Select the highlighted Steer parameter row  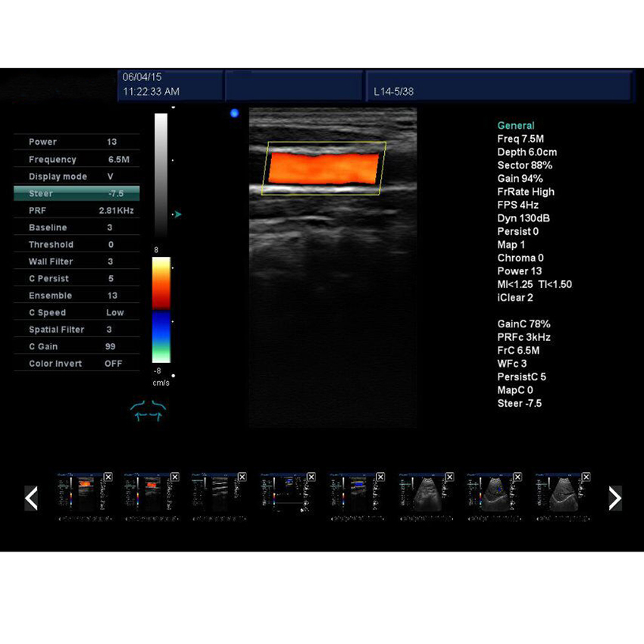pyautogui.click(x=77, y=193)
